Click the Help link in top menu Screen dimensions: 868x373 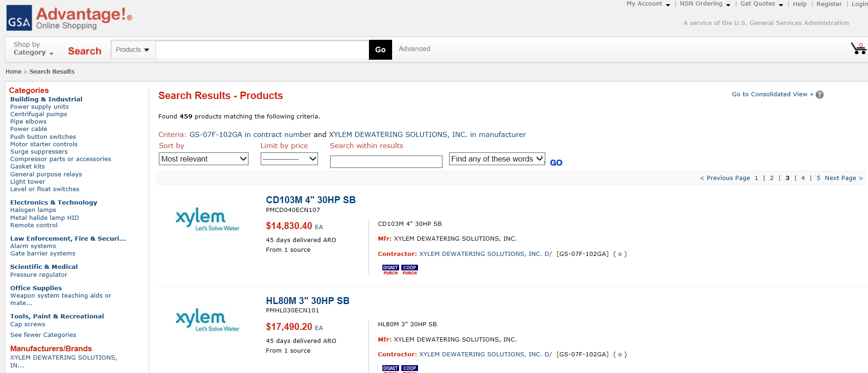point(799,4)
